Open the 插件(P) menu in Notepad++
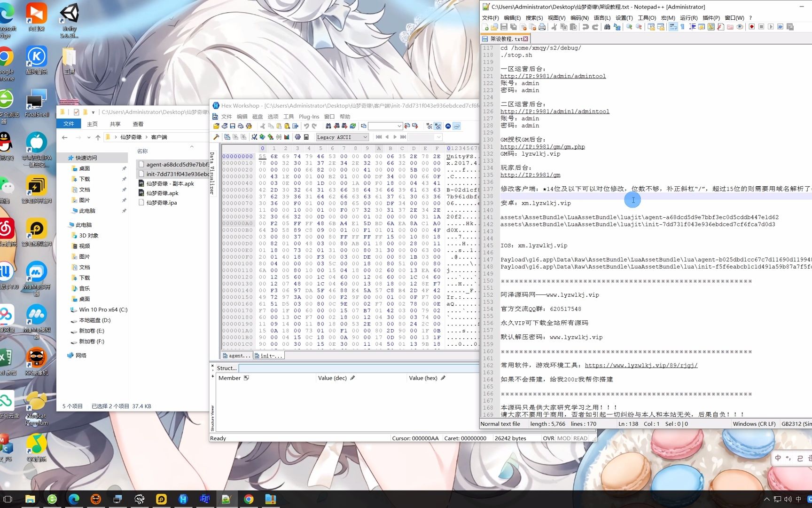The width and height of the screenshot is (812, 508). point(711,18)
